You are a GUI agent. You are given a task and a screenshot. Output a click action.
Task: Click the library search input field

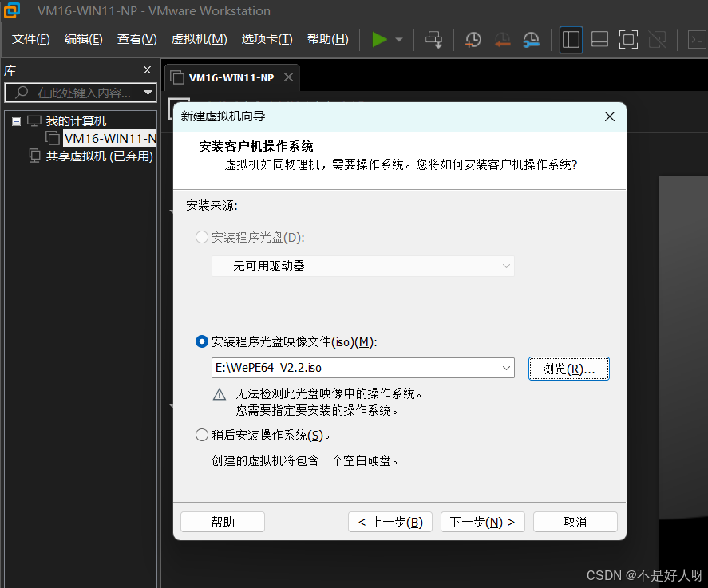click(81, 93)
